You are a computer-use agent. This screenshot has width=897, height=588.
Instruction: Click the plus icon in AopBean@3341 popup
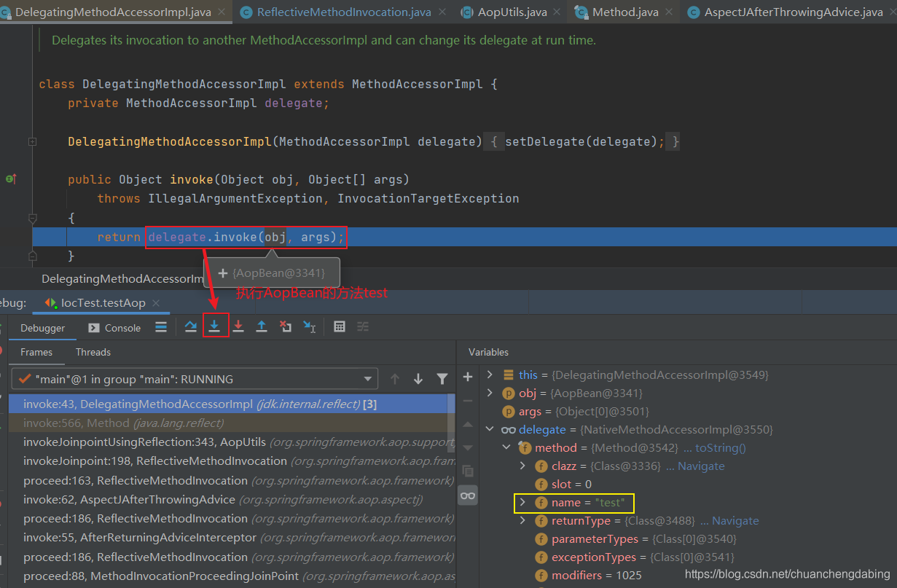click(222, 273)
